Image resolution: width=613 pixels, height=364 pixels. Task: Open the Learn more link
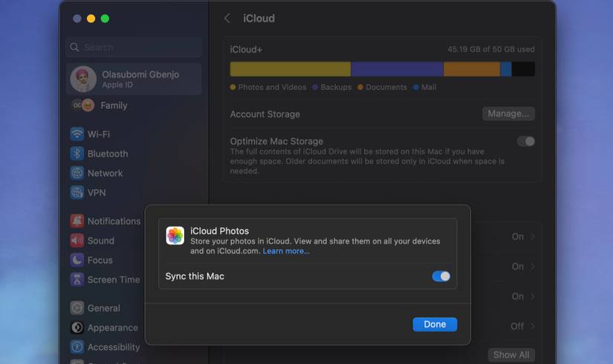pyautogui.click(x=286, y=251)
